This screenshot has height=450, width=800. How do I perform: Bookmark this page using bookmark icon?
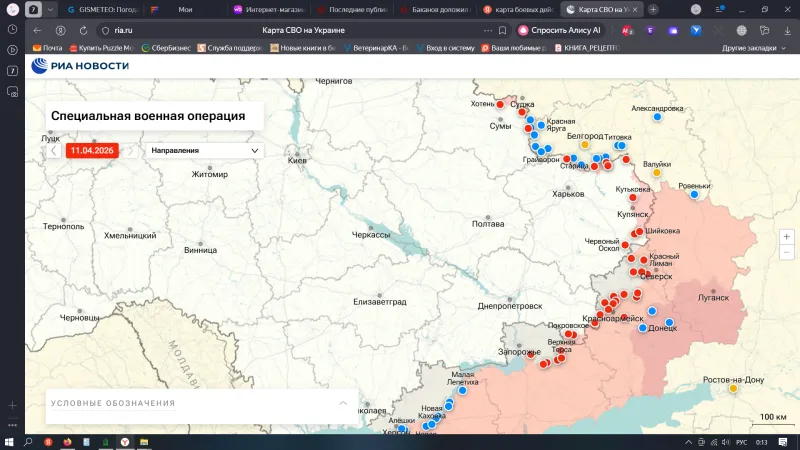click(503, 30)
